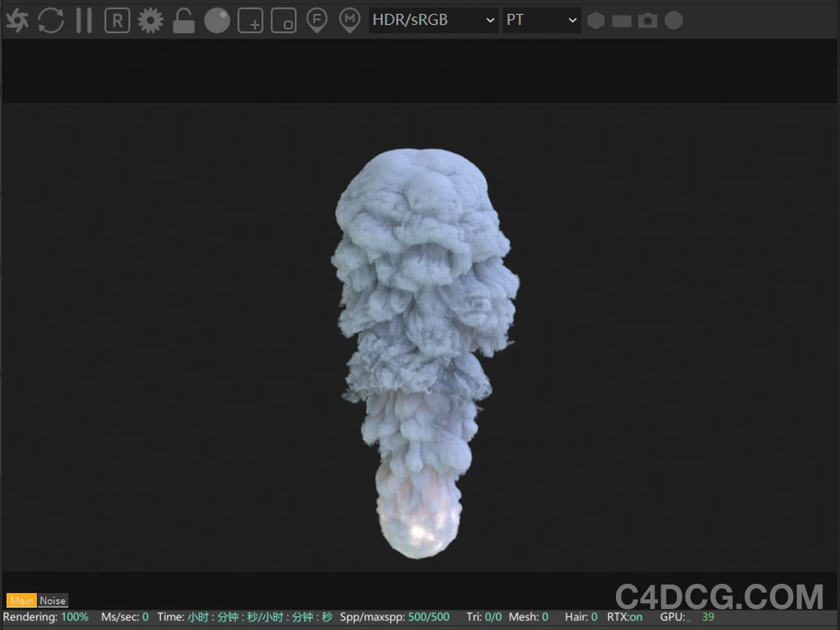Open the HDR/sRGB color space dropdown
The width and height of the screenshot is (840, 630).
click(431, 20)
